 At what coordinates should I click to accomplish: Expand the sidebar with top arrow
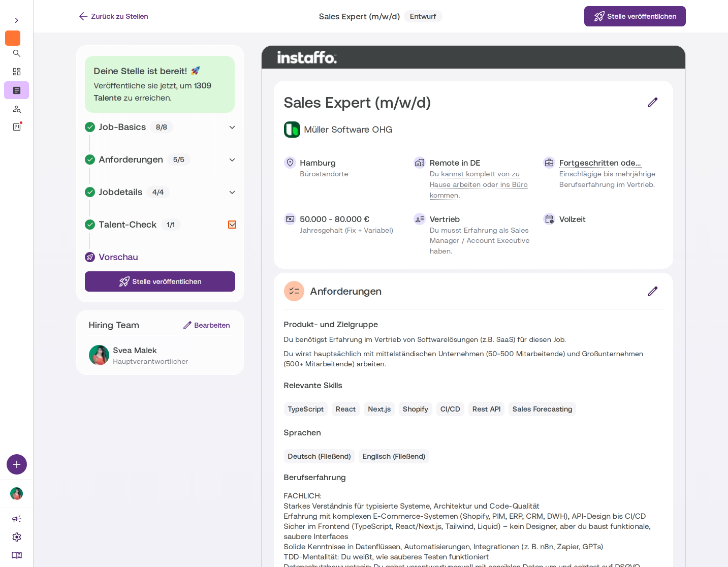[x=17, y=20]
